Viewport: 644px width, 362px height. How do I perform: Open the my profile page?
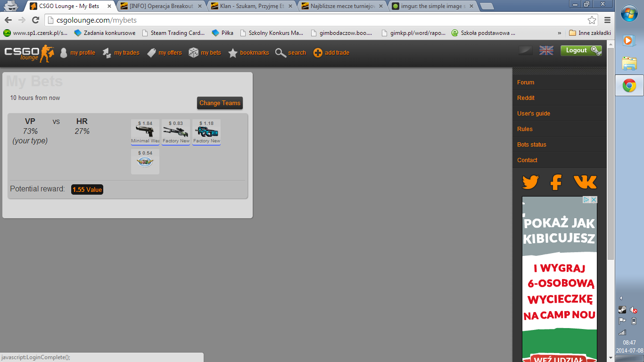[x=78, y=53]
